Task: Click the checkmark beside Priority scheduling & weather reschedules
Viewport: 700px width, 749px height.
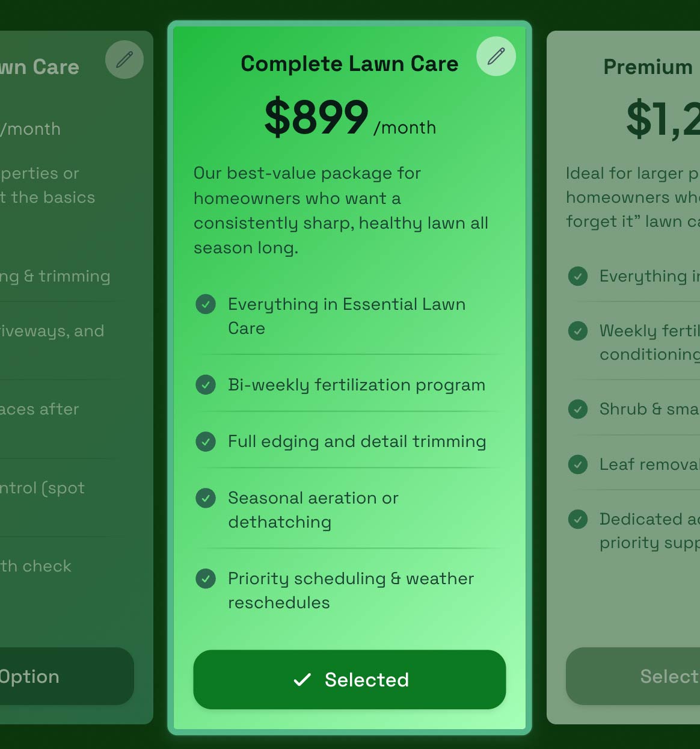Action: pos(206,579)
